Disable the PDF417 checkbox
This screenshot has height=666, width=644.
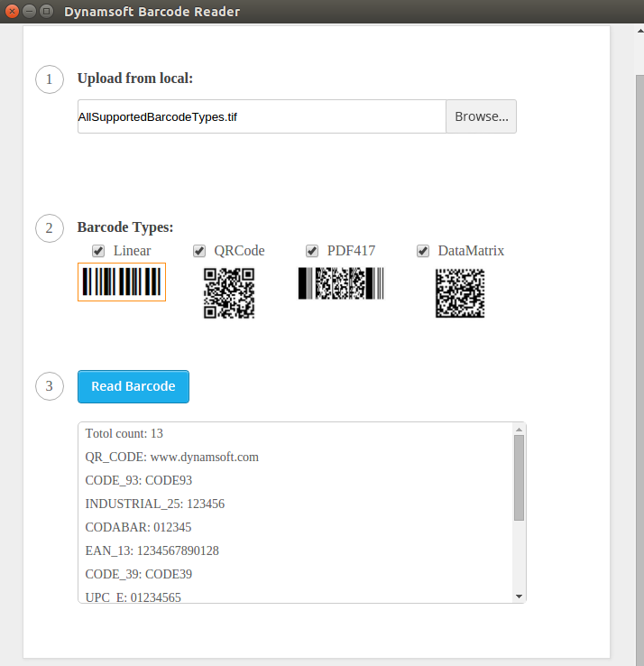click(x=312, y=251)
